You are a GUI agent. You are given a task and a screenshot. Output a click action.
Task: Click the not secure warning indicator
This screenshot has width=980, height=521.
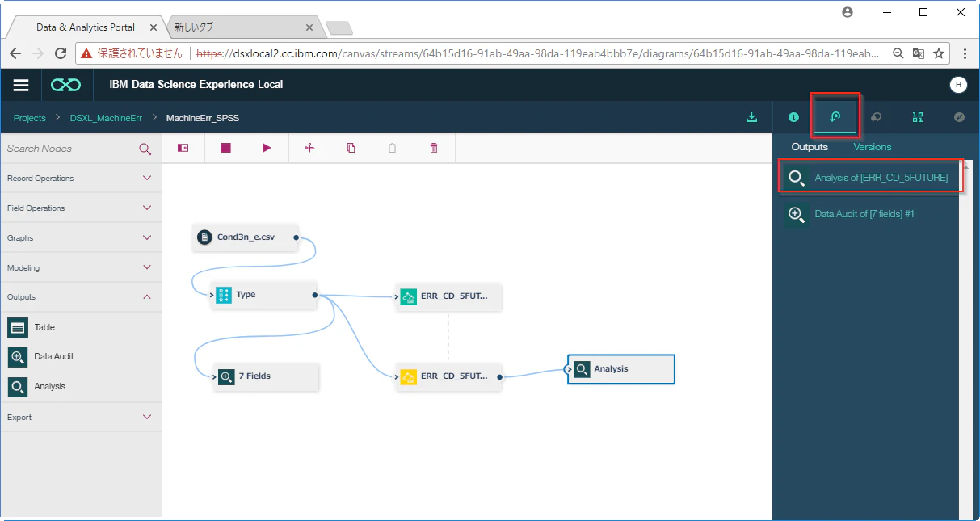click(132, 53)
